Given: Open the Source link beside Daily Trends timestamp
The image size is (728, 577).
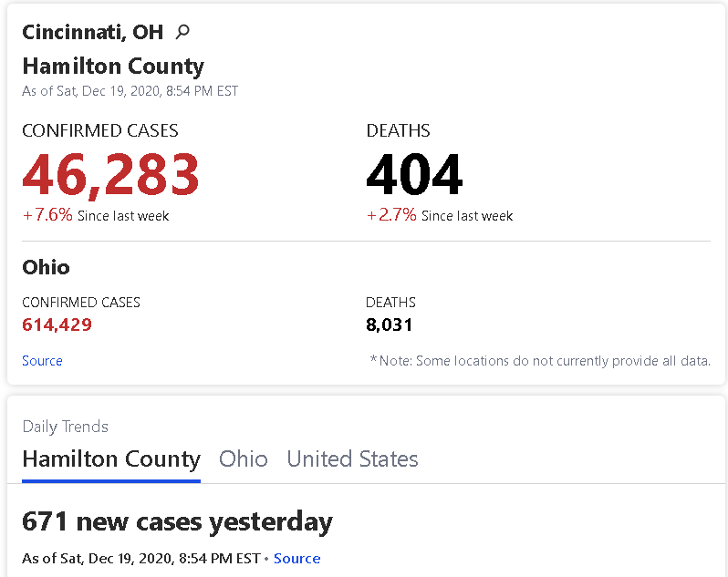Looking at the screenshot, I should tap(297, 559).
